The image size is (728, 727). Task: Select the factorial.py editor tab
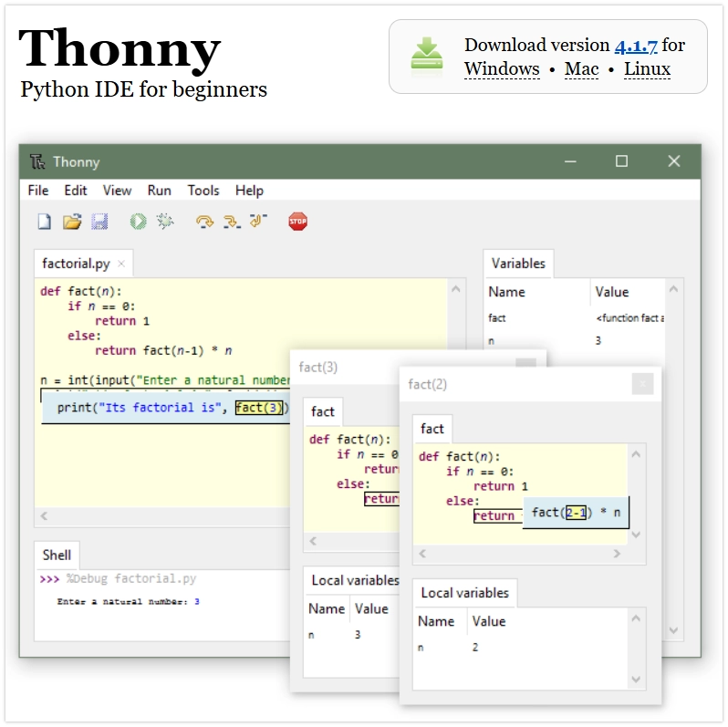pyautogui.click(x=76, y=264)
